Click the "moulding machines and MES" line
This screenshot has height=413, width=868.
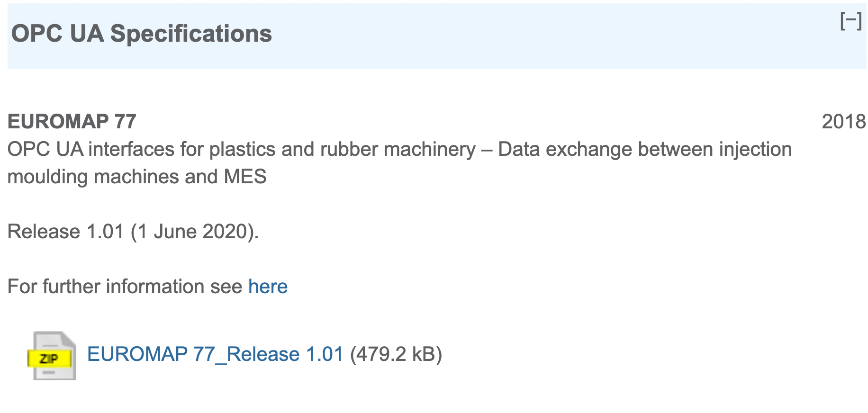(x=137, y=177)
